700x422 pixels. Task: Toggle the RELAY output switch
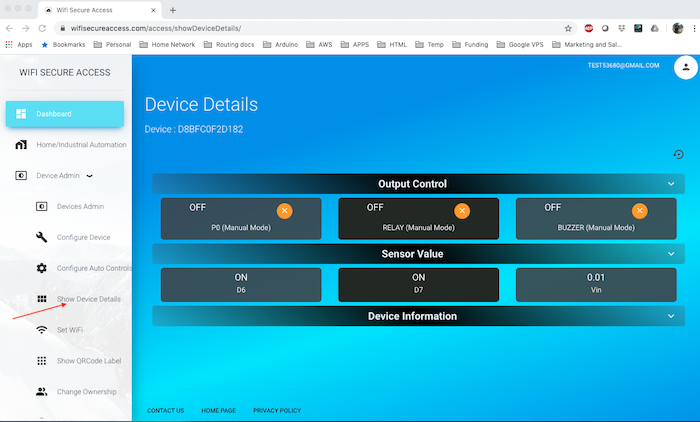click(462, 211)
